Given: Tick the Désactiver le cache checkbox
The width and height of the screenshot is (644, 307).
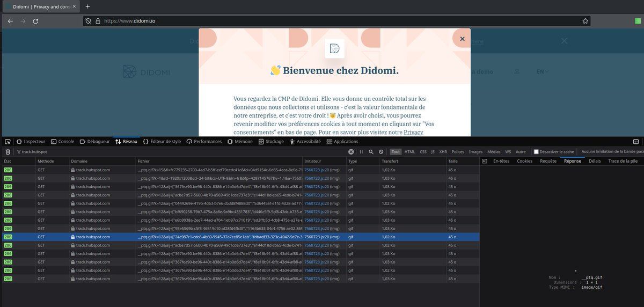Looking at the screenshot, I should point(536,152).
